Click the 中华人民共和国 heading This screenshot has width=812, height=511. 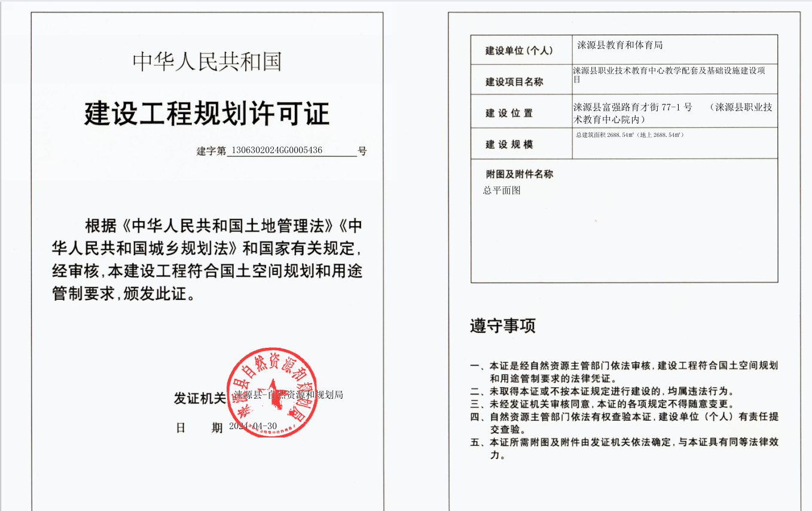tap(207, 62)
